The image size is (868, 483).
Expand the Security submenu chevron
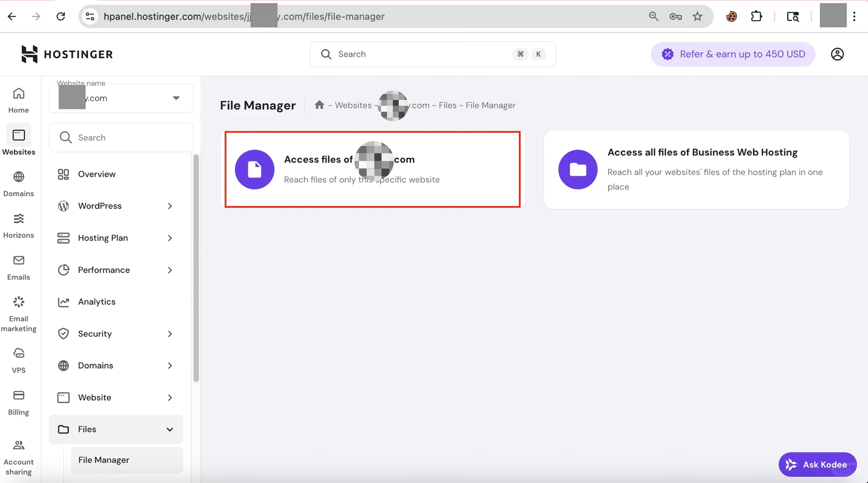[x=170, y=334]
